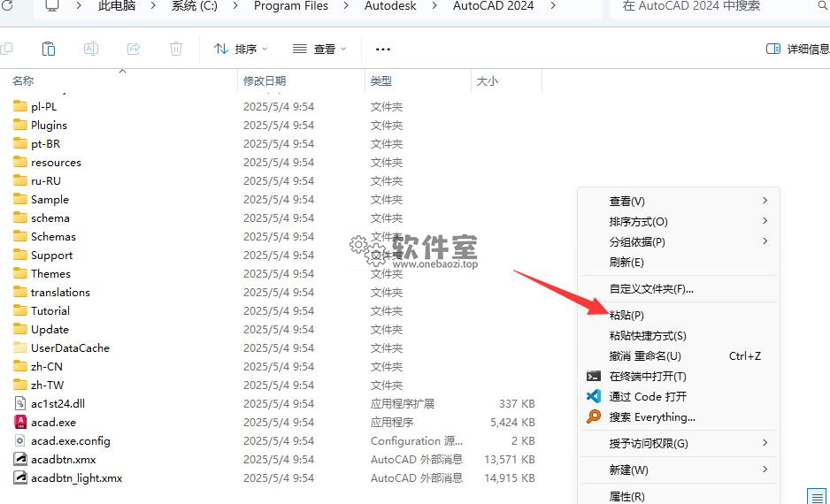
Task: Expand chevron after AutoCAD 2024 breadcrumb
Action: [553, 6]
